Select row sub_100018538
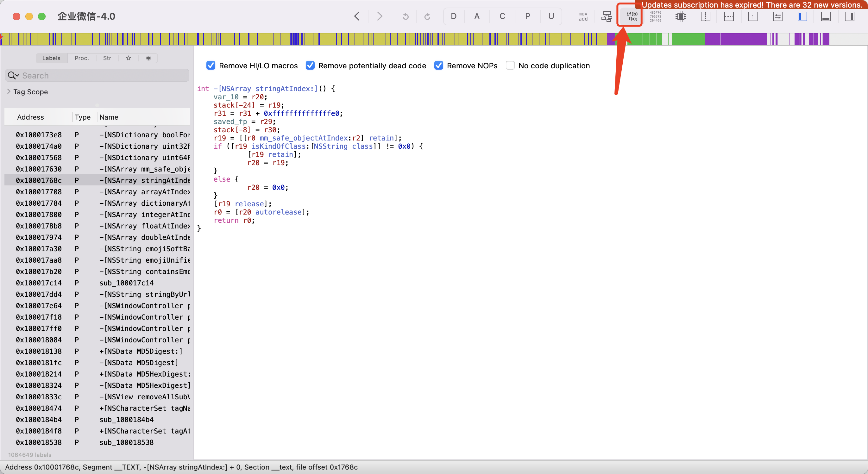This screenshot has height=474, width=868. 97,442
